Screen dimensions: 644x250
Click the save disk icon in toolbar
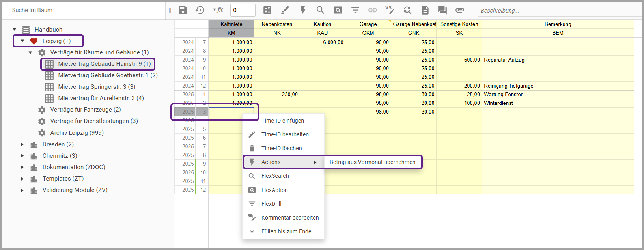coord(183,10)
